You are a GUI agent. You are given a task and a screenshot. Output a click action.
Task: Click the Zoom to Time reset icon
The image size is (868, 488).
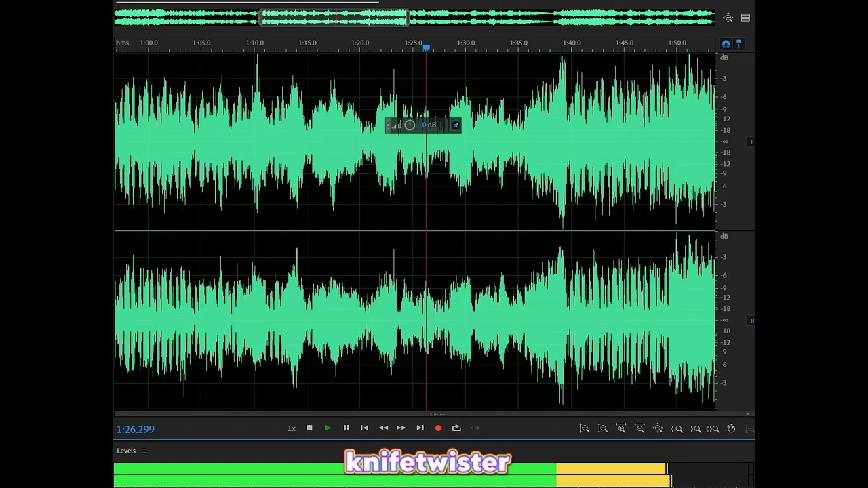pos(731,428)
